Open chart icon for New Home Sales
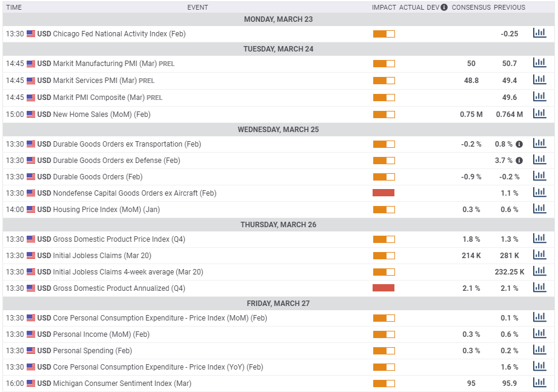 pos(539,113)
